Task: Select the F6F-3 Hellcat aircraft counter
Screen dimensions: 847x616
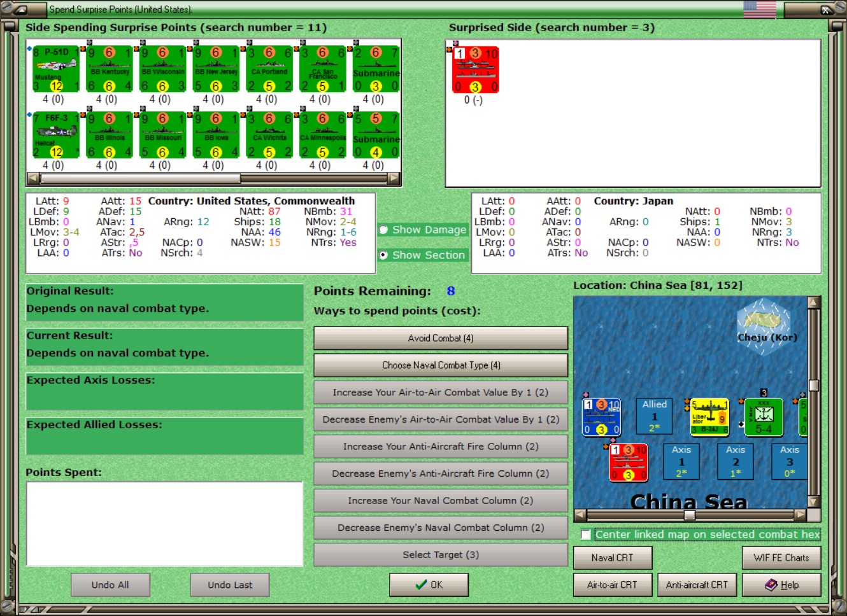Action: pos(56,135)
